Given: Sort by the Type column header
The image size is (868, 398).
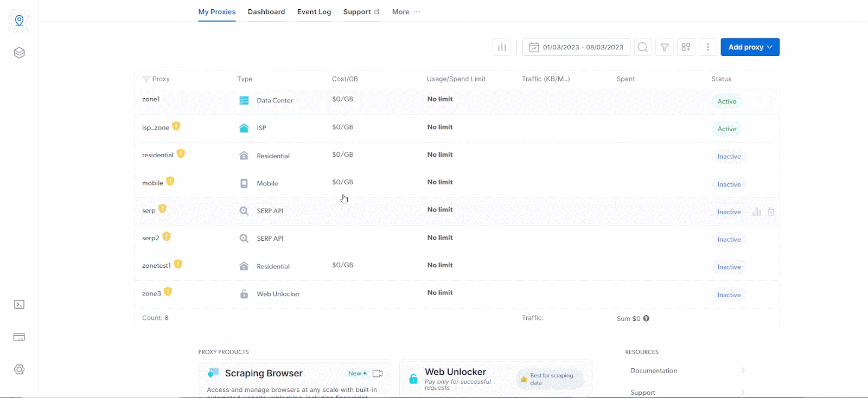Looking at the screenshot, I should pyautogui.click(x=245, y=79).
